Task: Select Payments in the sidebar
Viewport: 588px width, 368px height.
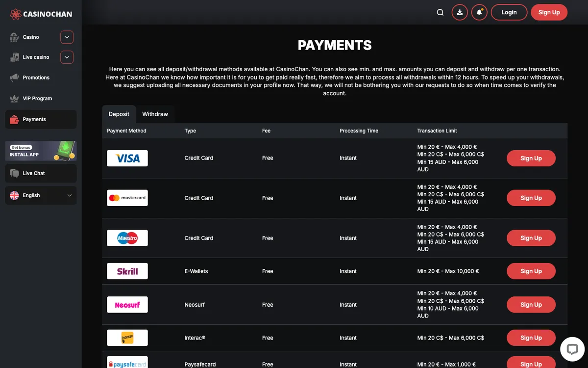Action: click(41, 119)
